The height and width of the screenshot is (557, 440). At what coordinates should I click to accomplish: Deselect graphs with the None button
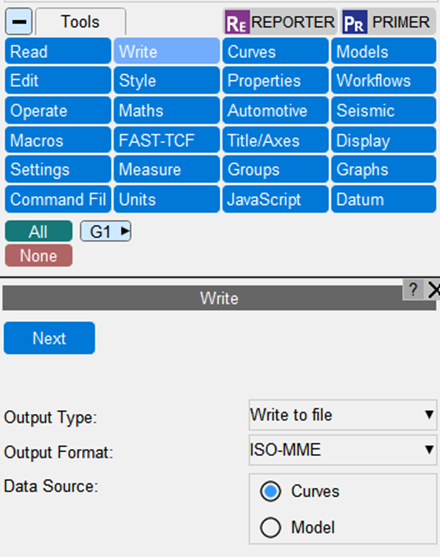pyautogui.click(x=39, y=255)
